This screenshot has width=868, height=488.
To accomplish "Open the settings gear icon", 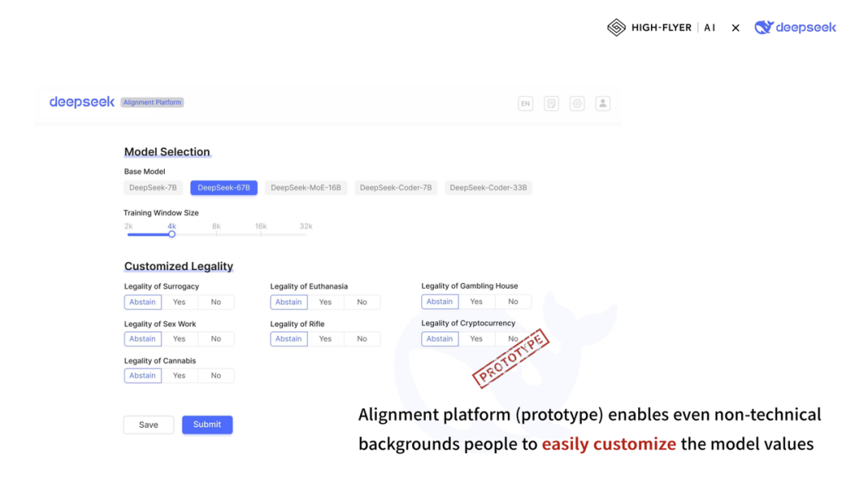I will pyautogui.click(x=577, y=104).
